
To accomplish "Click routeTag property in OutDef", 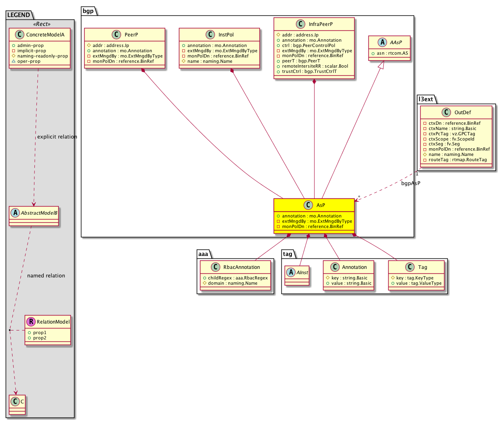I will click(x=457, y=160).
